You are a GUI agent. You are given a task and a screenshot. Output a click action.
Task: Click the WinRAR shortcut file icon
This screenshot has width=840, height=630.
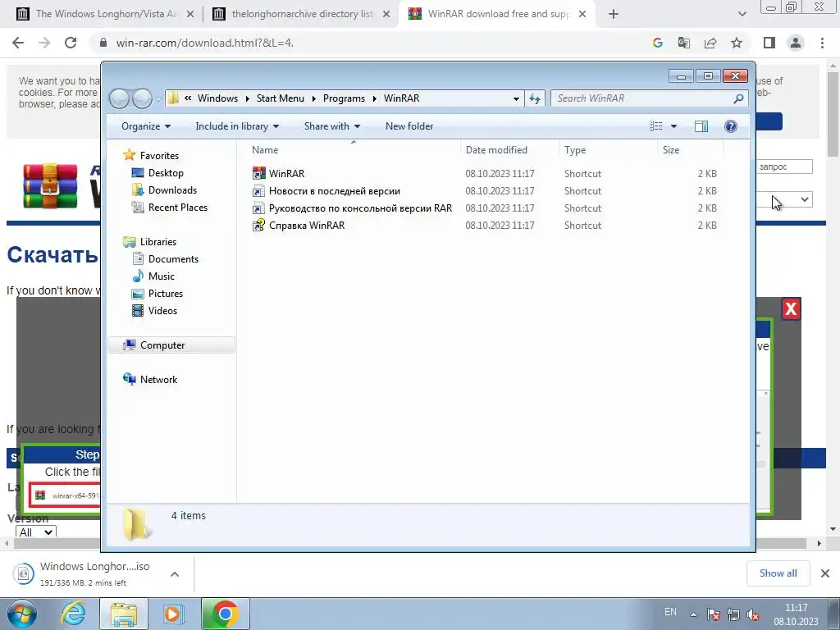click(x=258, y=173)
